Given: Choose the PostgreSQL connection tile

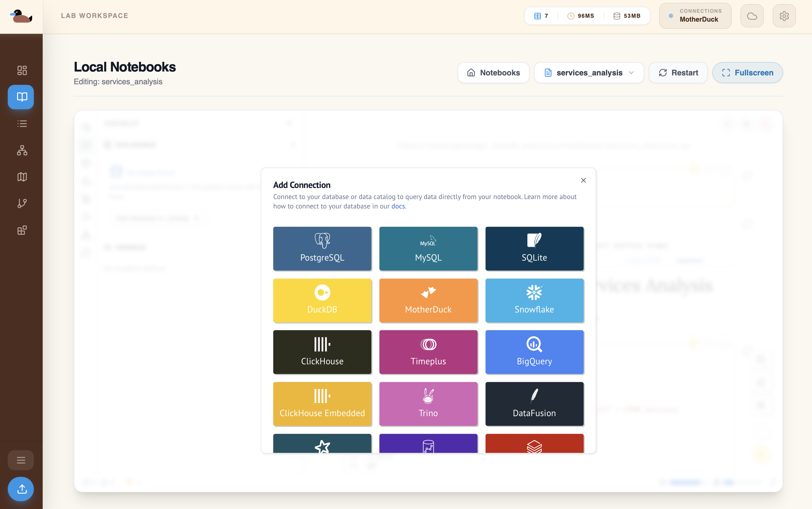Looking at the screenshot, I should pyautogui.click(x=322, y=248).
